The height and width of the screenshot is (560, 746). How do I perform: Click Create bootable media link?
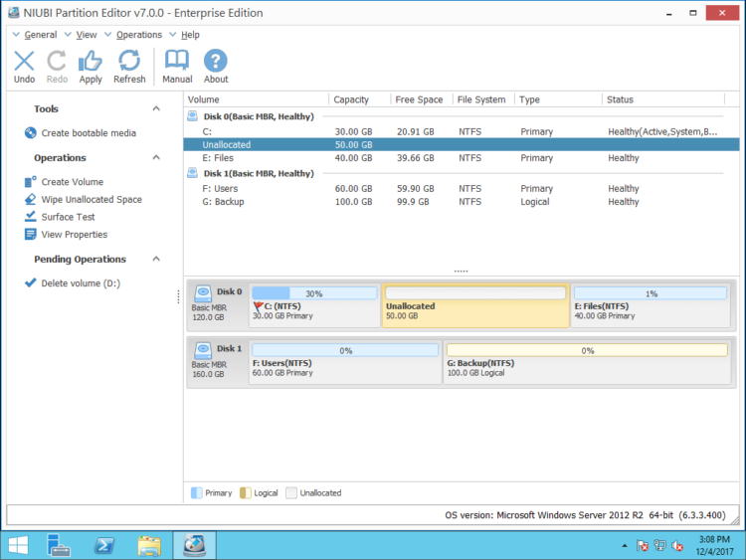[x=89, y=132]
